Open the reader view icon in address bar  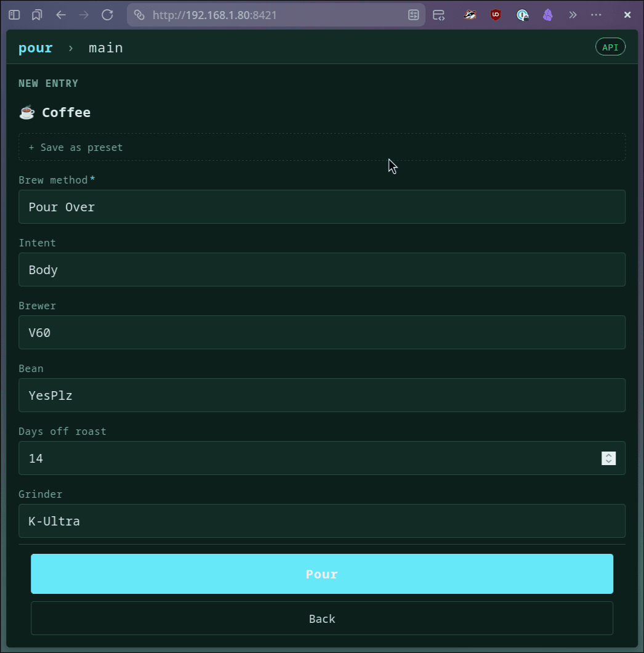click(x=413, y=15)
